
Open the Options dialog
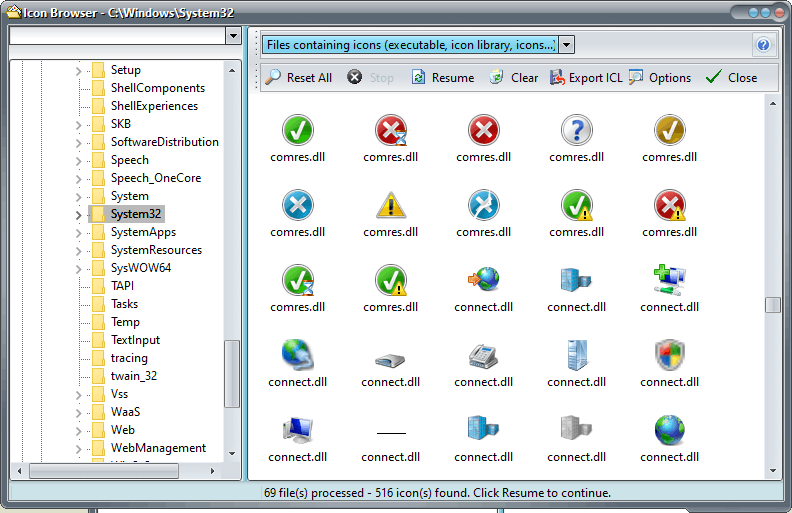pyautogui.click(x=660, y=78)
